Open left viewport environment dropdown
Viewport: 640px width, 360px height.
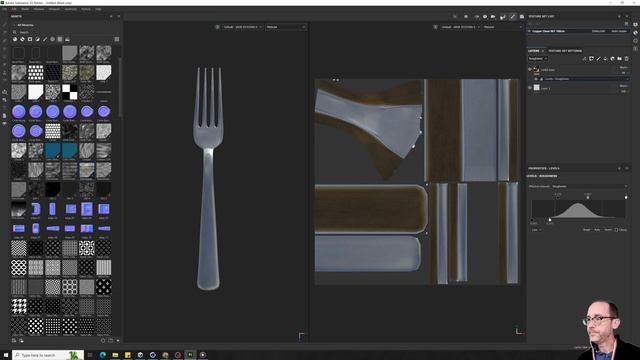(x=242, y=27)
